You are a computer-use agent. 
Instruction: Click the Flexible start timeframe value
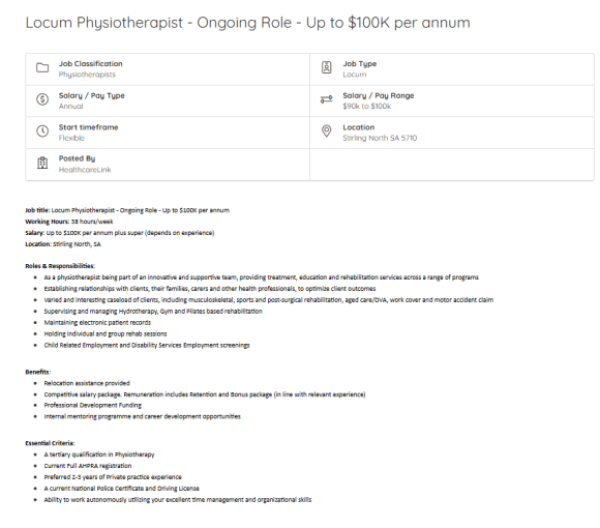[x=72, y=138]
